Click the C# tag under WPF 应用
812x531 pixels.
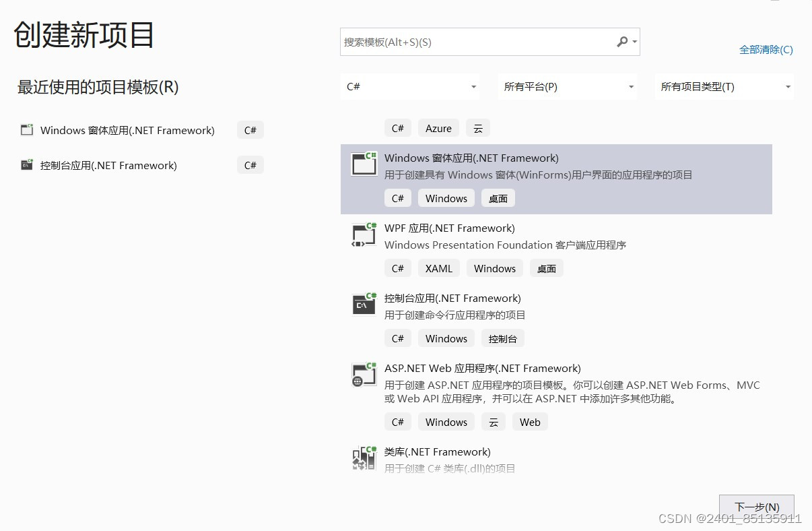[398, 268]
